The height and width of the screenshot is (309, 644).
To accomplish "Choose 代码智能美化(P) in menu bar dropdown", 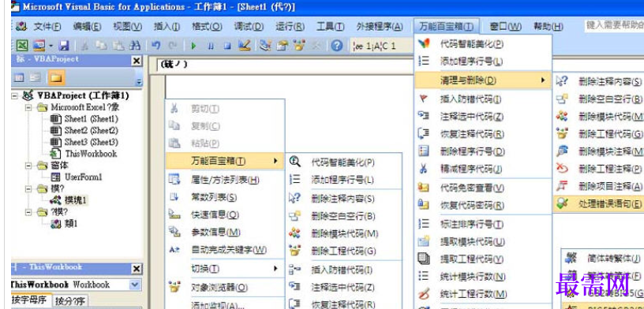I will (x=482, y=44).
